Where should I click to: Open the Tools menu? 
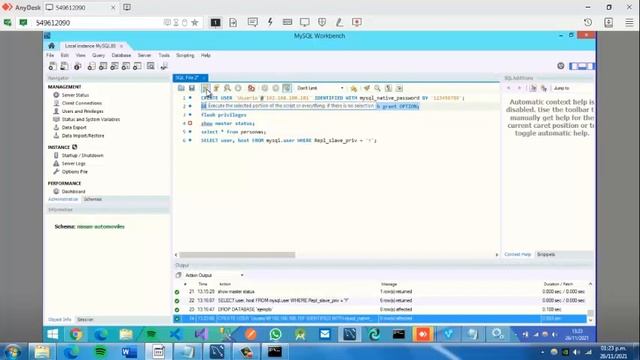(164, 55)
